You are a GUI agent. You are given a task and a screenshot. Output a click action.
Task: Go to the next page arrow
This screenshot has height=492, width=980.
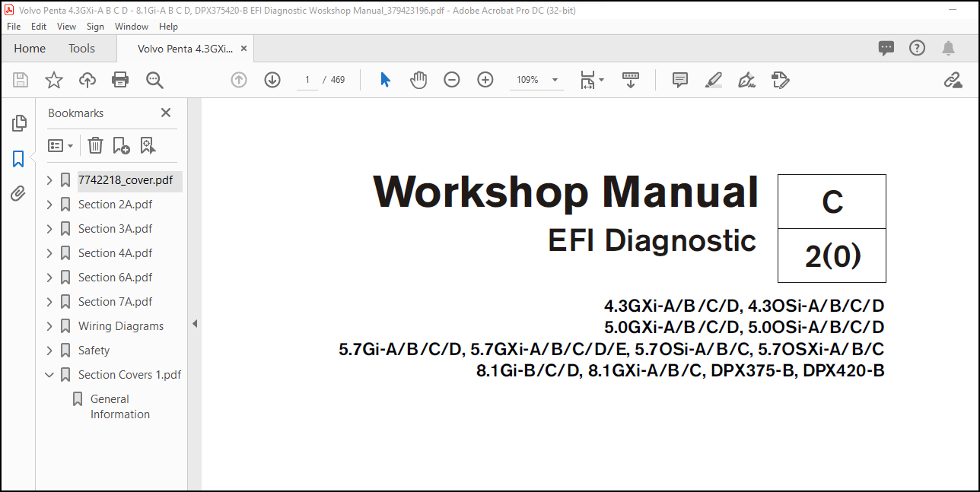272,80
